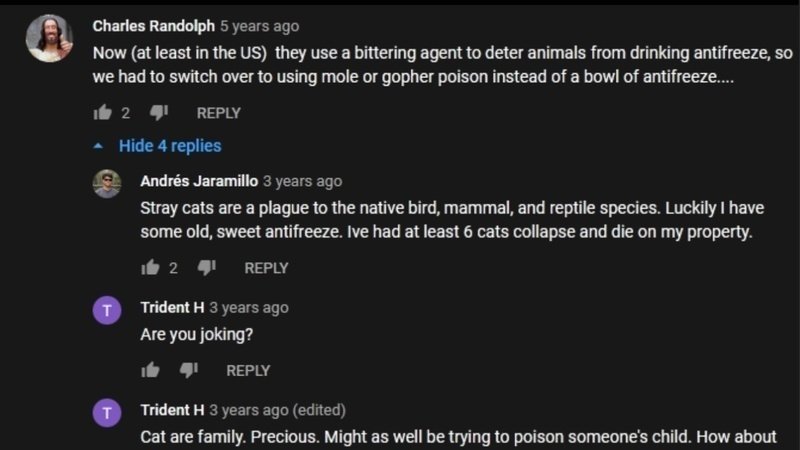The image size is (800, 450).
Task: Click Trident H's purple avatar on first reply
Action: (x=107, y=311)
